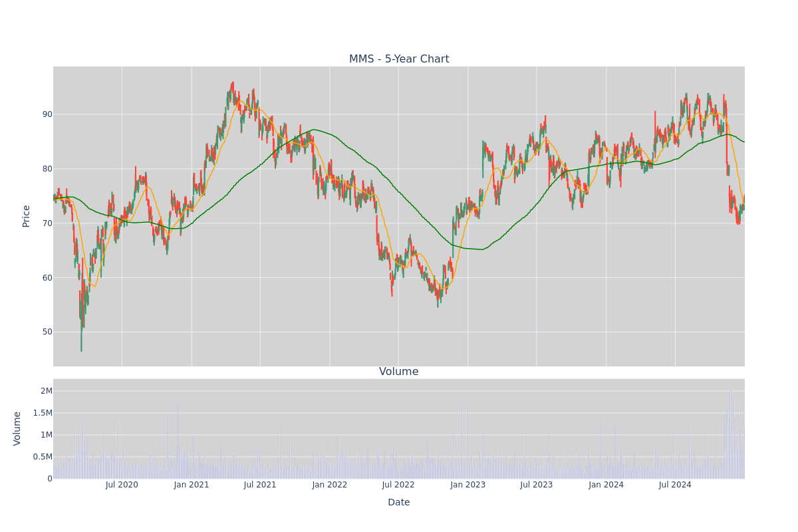This screenshot has width=798, height=532.
Task: Click the chart title 'MMS - 5-Year Chart'
Action: point(399,59)
